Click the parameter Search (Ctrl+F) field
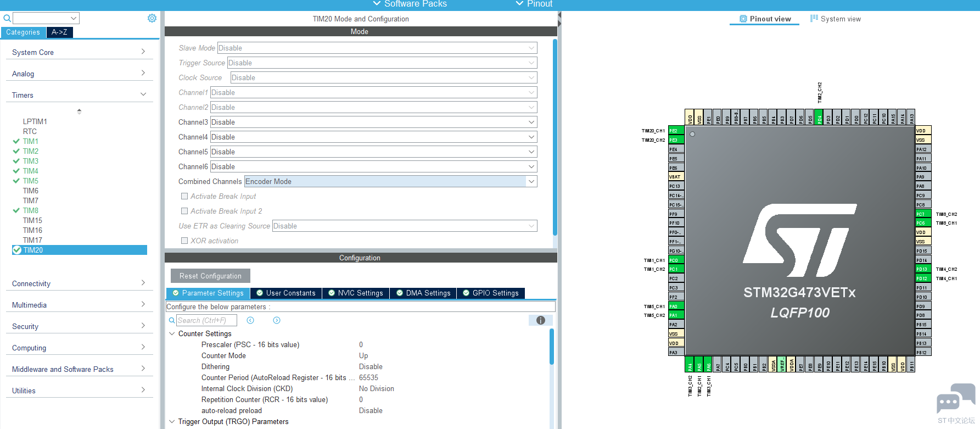This screenshot has height=429, width=980. coord(206,320)
